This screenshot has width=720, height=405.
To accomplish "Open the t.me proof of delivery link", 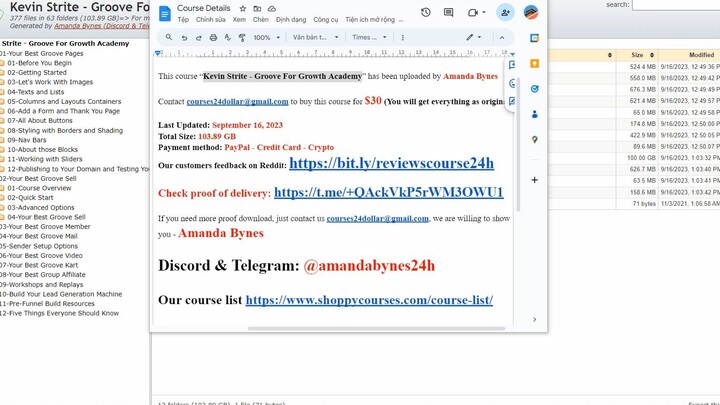I will tap(388, 192).
